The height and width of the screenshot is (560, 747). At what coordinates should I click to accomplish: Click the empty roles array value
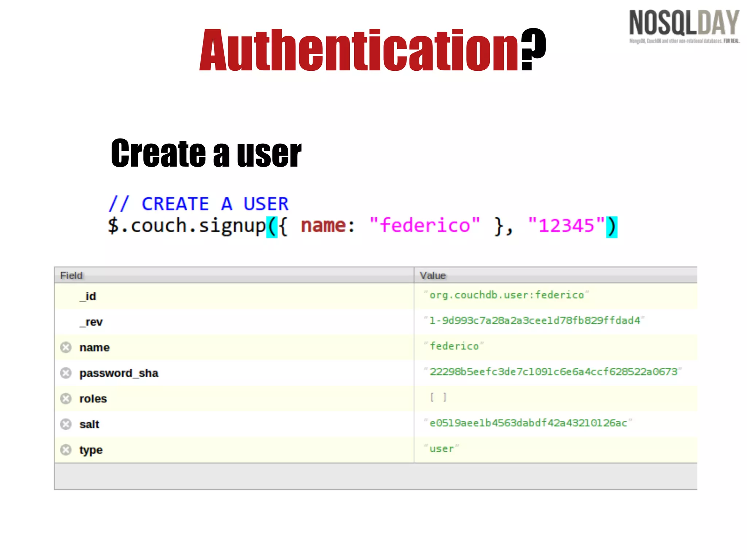tap(438, 397)
